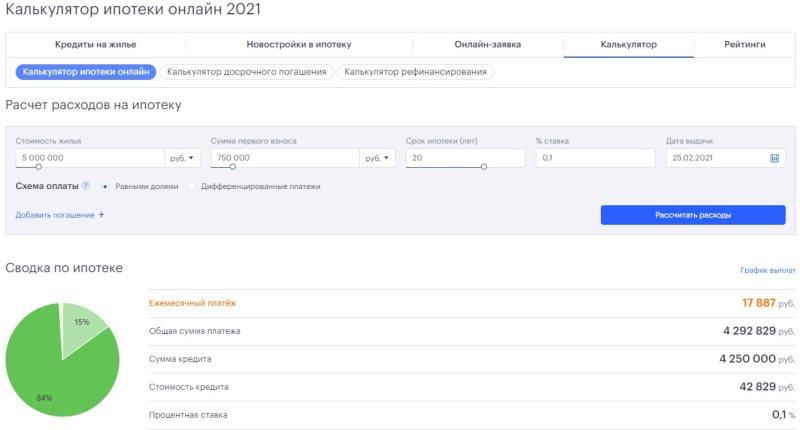Viewport: 800px width, 430px height.
Task: Select Калькулятор рефинансирования pill
Action: tap(415, 72)
